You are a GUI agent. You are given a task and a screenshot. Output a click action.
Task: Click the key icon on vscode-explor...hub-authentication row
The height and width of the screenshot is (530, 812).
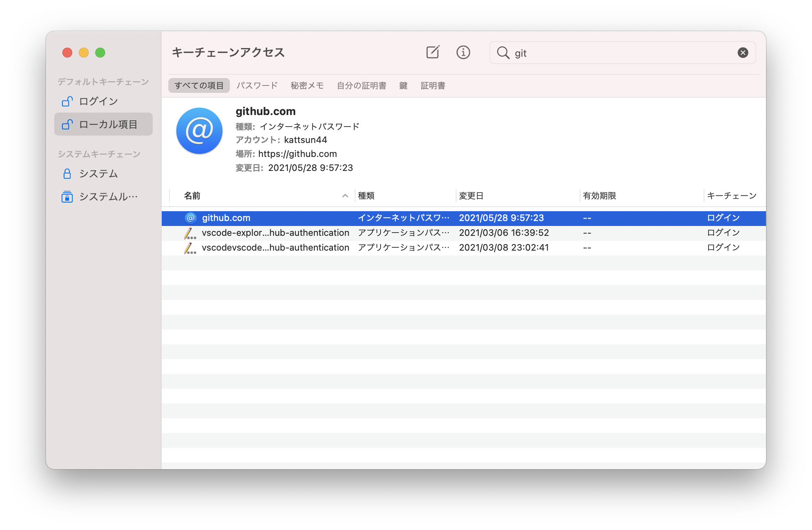[x=190, y=233]
